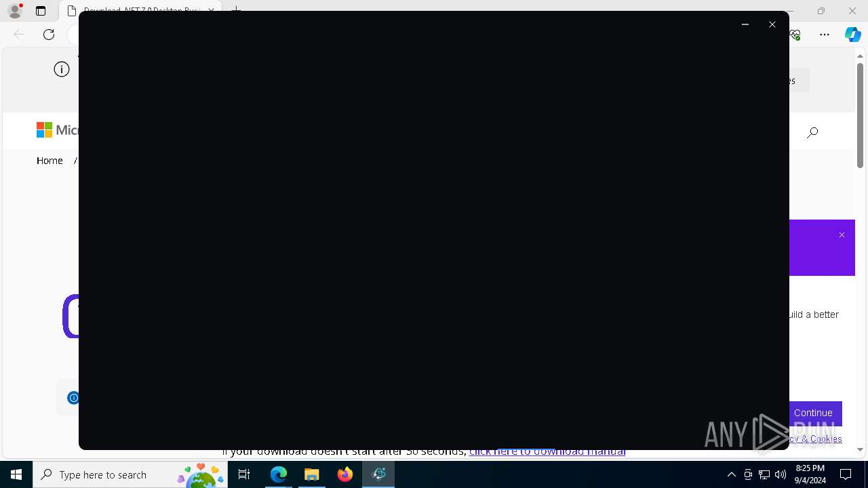Open the search magnifier on the Microsoft page
868x488 pixels.
coord(812,132)
